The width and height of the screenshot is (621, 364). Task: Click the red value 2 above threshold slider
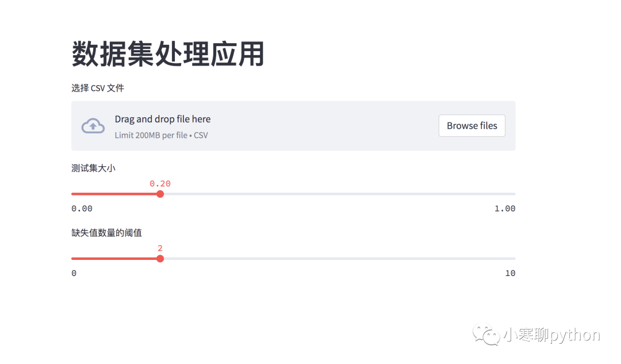(160, 248)
